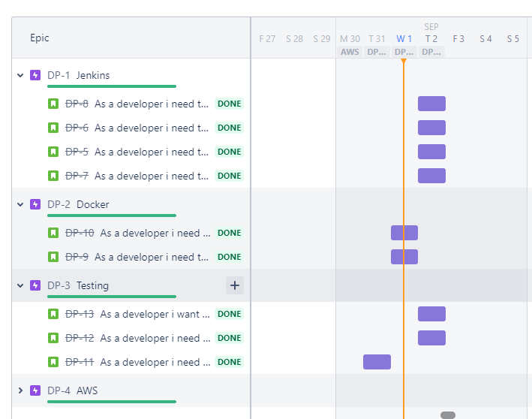Click the AWS epic green progress bar
The height and width of the screenshot is (419, 532).
coord(112,402)
